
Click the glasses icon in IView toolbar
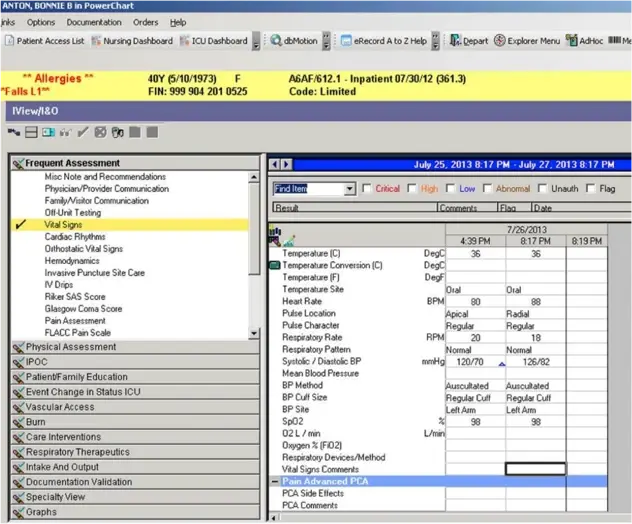point(65,132)
